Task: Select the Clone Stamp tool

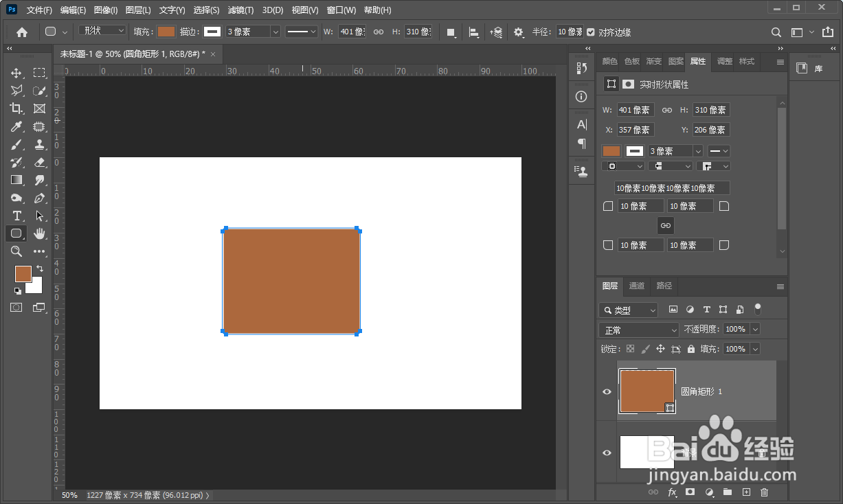Action: click(39, 144)
